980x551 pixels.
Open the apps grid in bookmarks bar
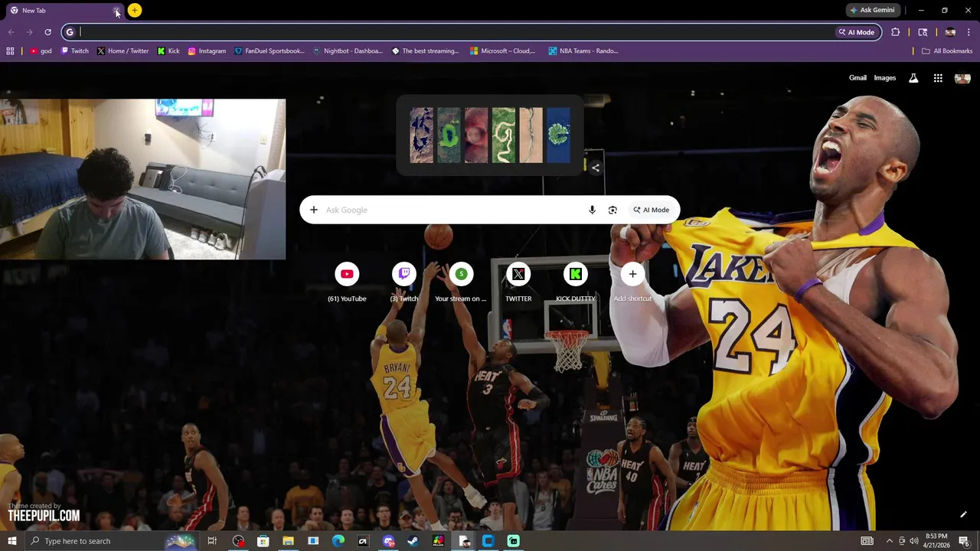[10, 51]
